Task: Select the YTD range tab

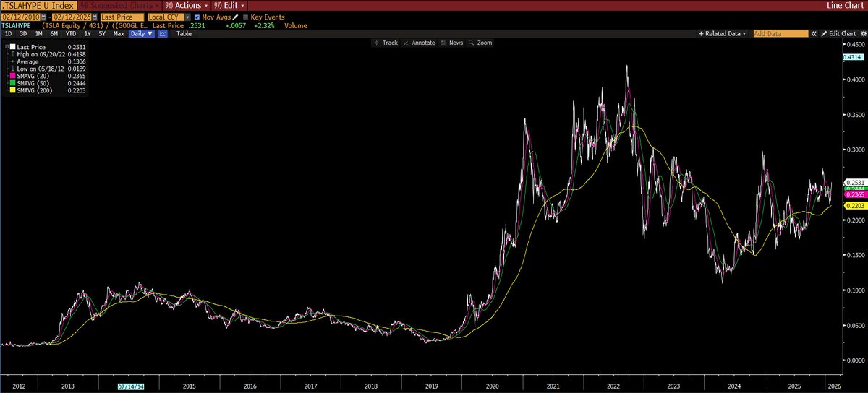Action: click(x=71, y=34)
